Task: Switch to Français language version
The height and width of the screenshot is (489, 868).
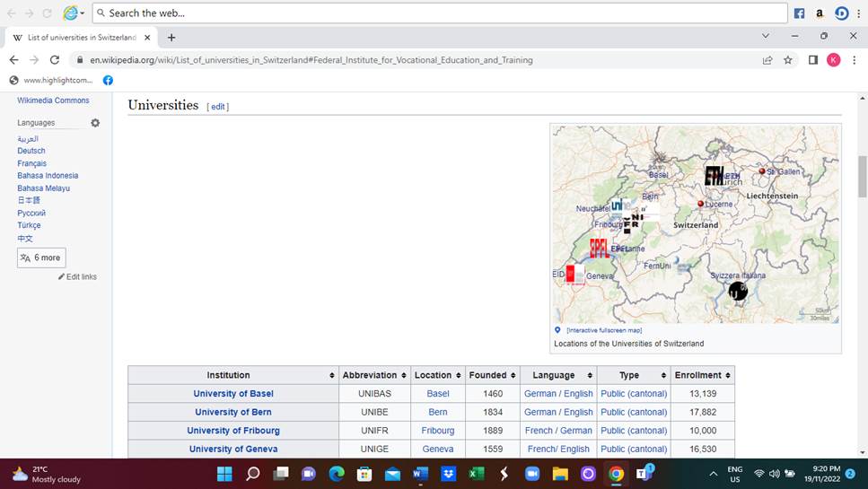Action: tap(31, 163)
